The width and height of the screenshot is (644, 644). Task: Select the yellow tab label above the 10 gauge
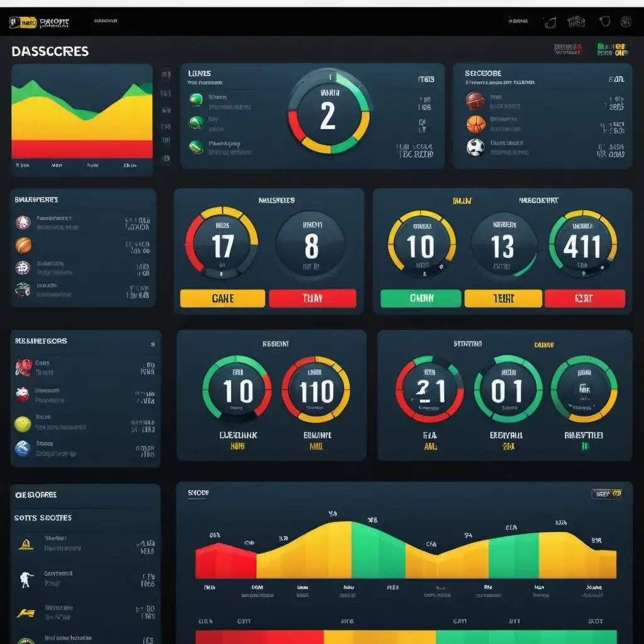pyautogui.click(x=462, y=201)
